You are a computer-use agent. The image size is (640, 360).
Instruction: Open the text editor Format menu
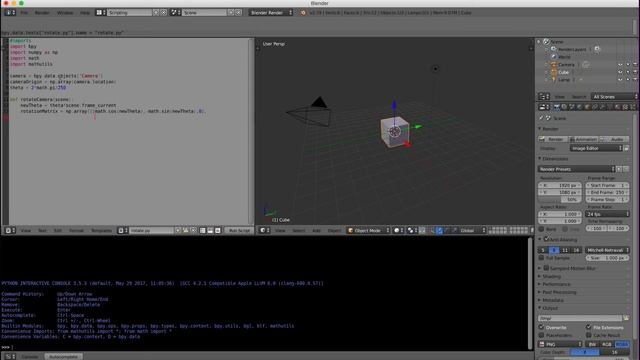[x=76, y=231]
